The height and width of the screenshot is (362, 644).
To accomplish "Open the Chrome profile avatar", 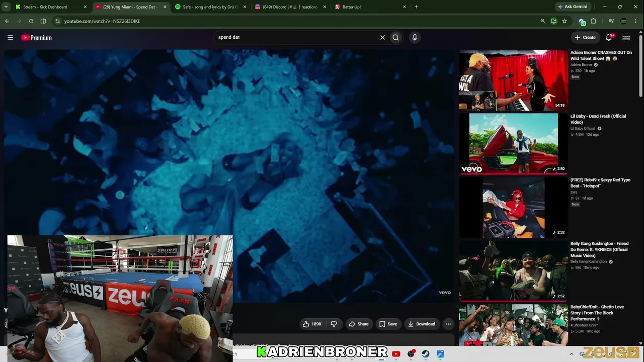I will pyautogui.click(x=624, y=21).
